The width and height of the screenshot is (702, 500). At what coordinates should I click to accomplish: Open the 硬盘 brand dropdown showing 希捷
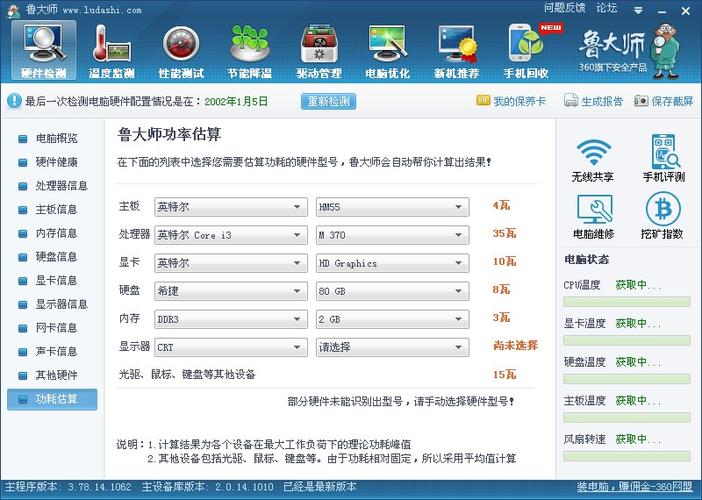pyautogui.click(x=231, y=291)
